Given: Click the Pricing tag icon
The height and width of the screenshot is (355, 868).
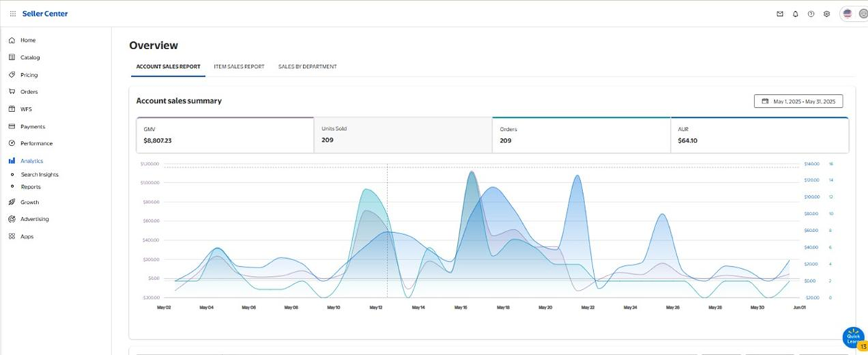Looking at the screenshot, I should click(x=12, y=74).
